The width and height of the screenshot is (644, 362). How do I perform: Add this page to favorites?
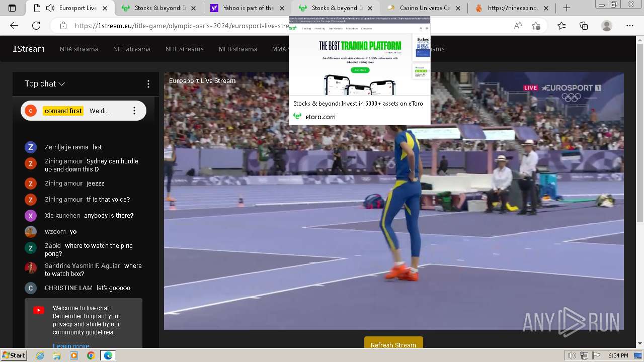tap(536, 26)
